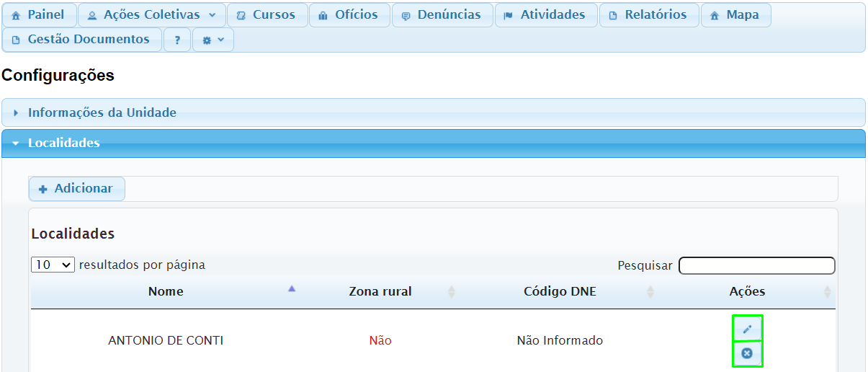
Task: Sort table by Zona rural column
Action: point(380,292)
